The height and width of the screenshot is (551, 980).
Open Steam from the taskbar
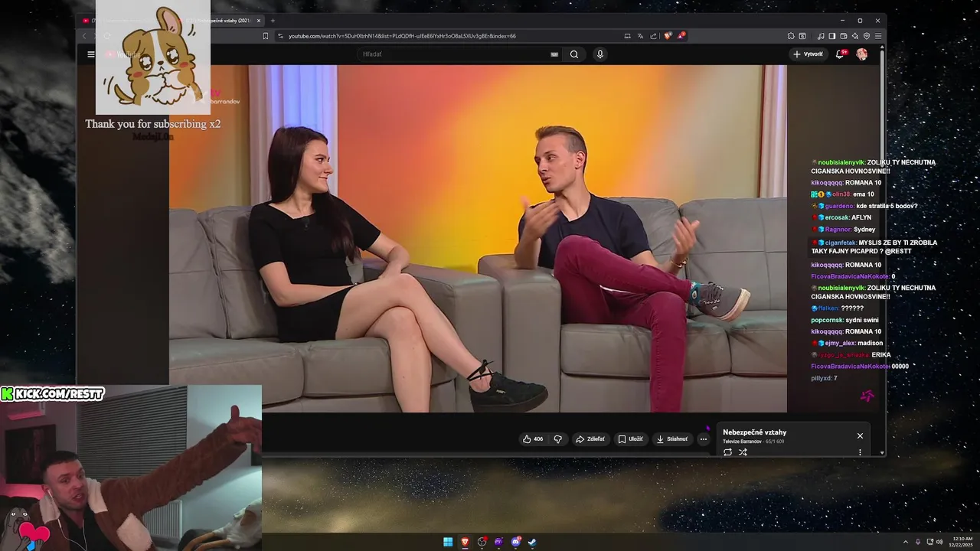[532, 542]
